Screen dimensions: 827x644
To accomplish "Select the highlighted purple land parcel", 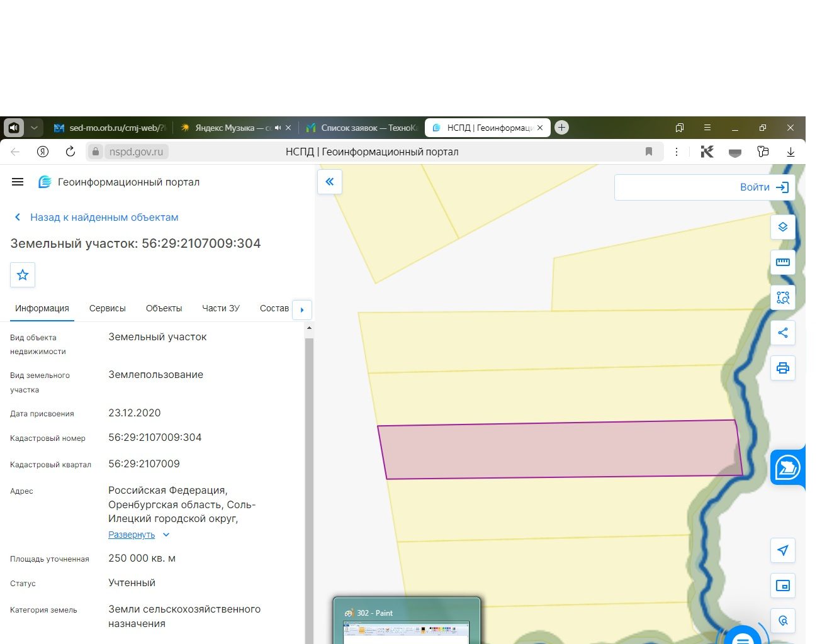I will 560,449.
